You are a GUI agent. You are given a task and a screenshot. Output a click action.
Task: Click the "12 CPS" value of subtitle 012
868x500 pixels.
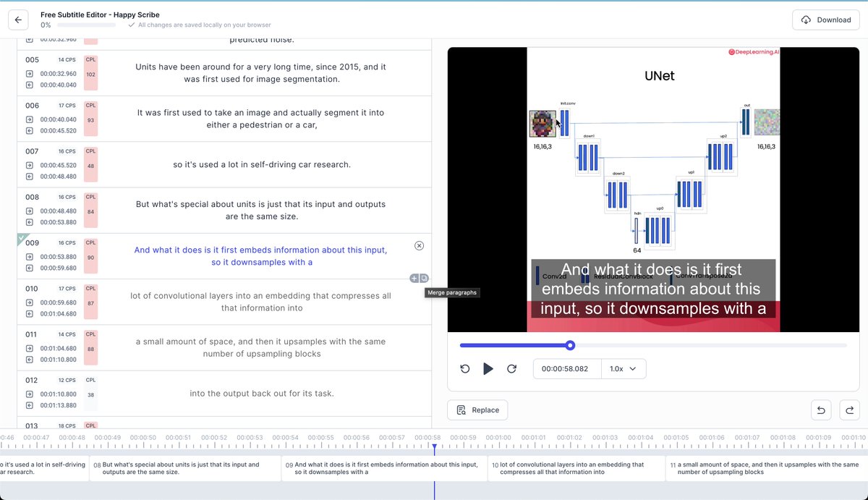click(x=67, y=380)
